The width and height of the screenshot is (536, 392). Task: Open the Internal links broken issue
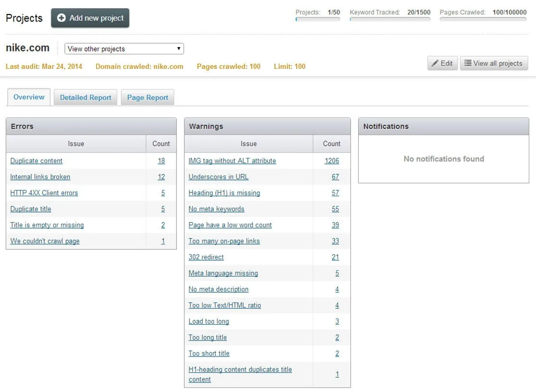[x=40, y=177]
